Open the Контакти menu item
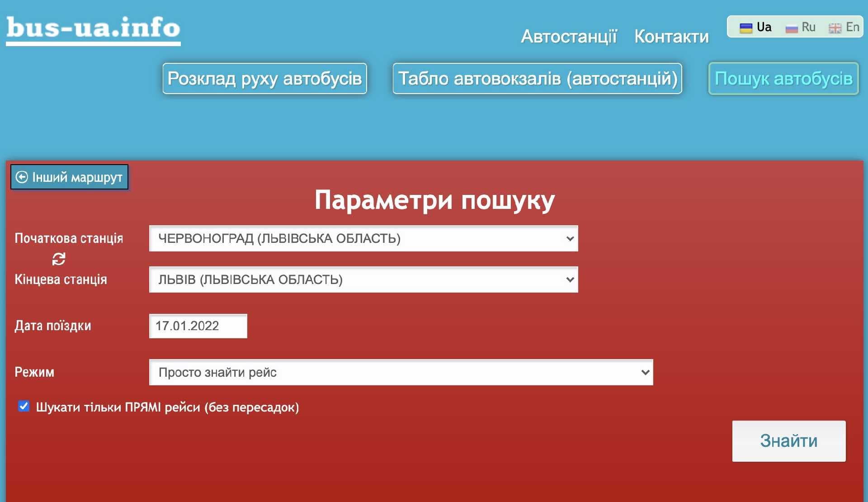 [671, 36]
